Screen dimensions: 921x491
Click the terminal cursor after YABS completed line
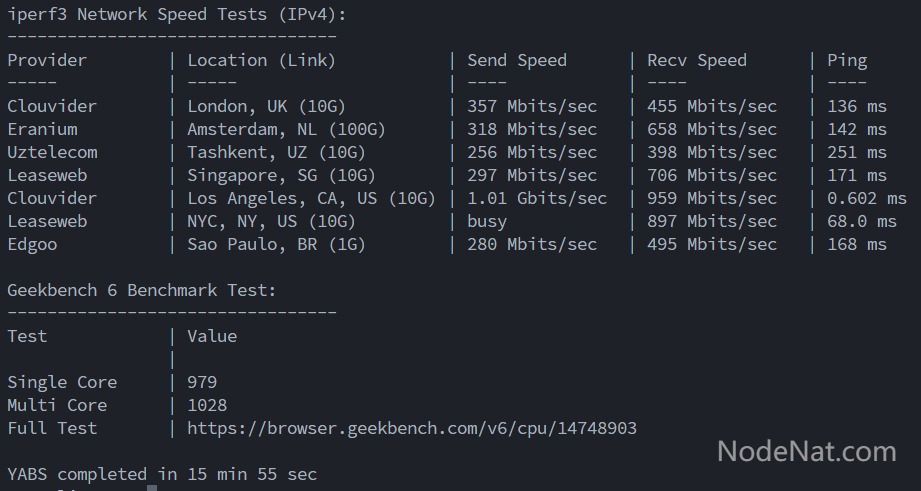coord(151,487)
